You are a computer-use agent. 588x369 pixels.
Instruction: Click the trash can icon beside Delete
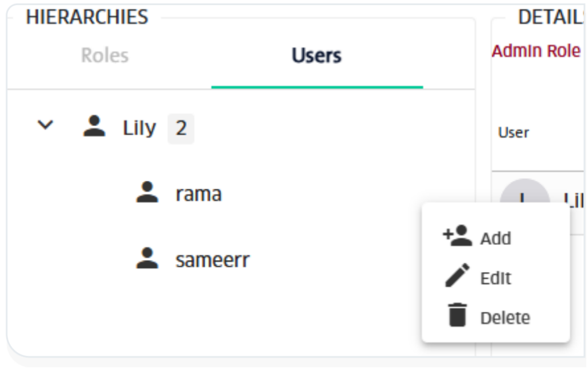point(457,316)
